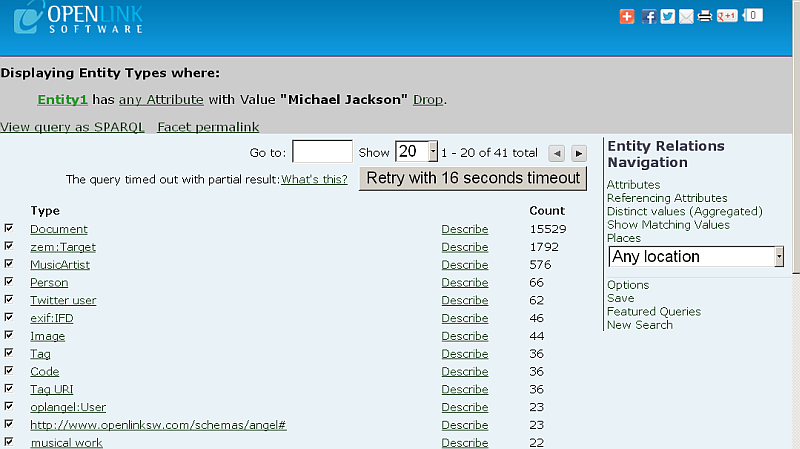Viewport: 800px width, 449px height.
Task: Share page via Twitter icon
Action: tap(667, 16)
